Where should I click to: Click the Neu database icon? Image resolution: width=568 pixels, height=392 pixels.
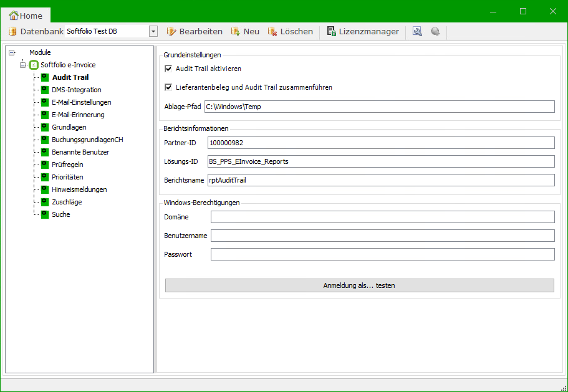(x=236, y=31)
